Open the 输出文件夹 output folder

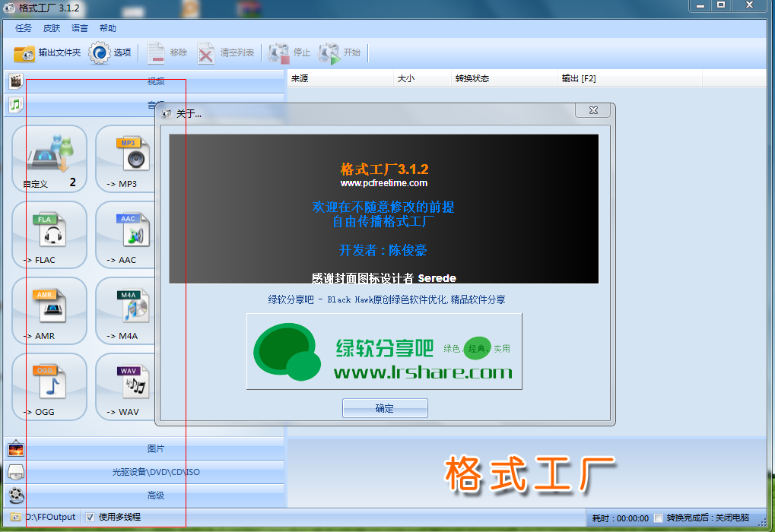(x=47, y=53)
